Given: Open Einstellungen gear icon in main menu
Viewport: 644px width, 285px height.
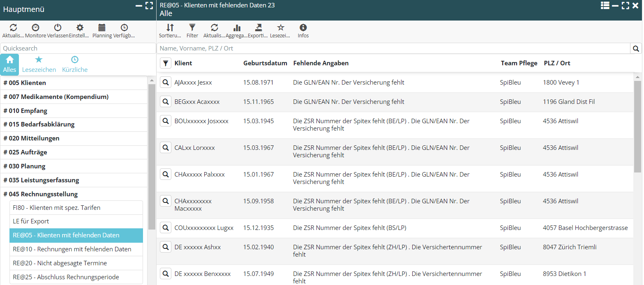Looking at the screenshot, I should click(80, 28).
